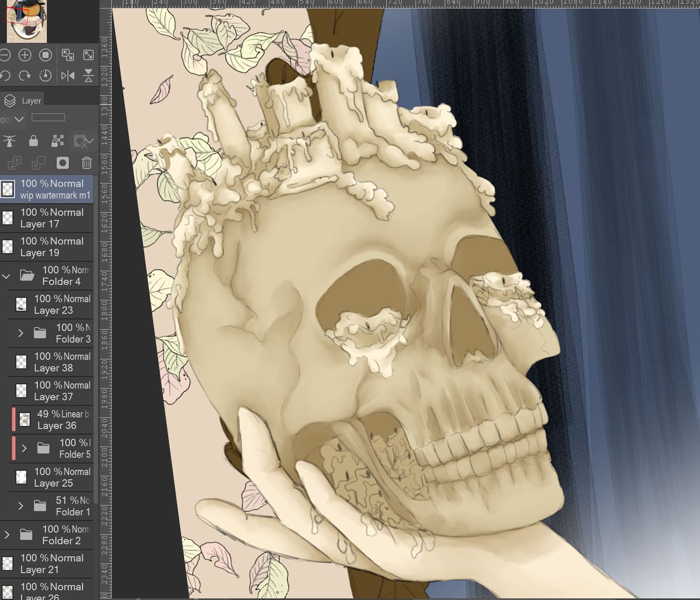Click the red color tag on Folder 5
Image resolution: width=700 pixels, height=600 pixels.
coord(13,448)
